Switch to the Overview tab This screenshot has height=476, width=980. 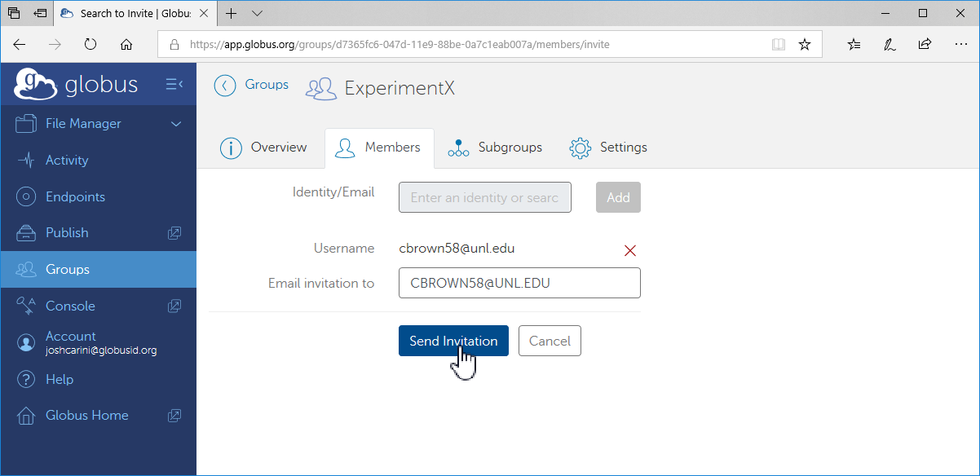click(264, 148)
